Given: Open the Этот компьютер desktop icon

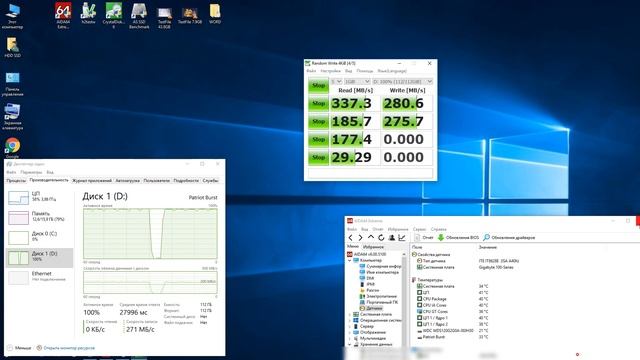Looking at the screenshot, I should [x=13, y=16].
